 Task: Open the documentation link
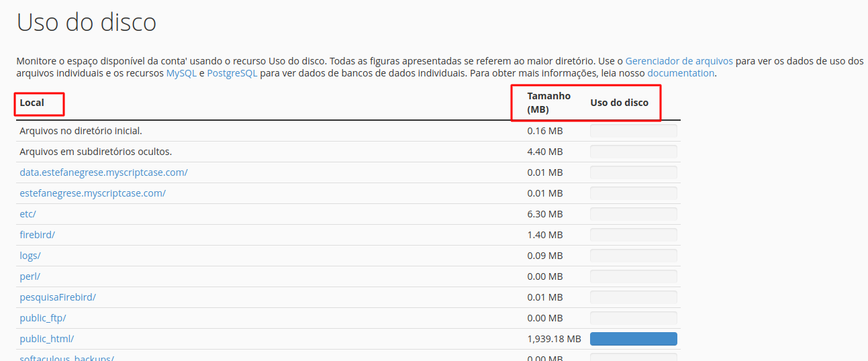click(x=681, y=73)
